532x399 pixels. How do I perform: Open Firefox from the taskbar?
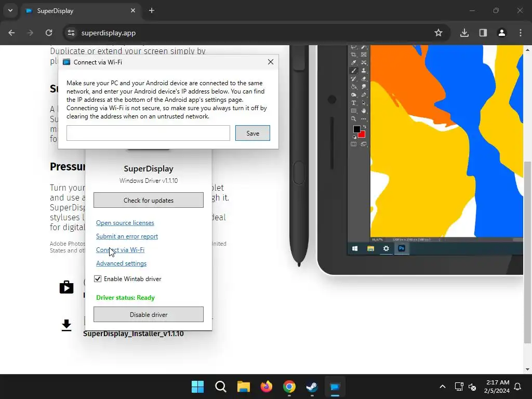tap(267, 387)
